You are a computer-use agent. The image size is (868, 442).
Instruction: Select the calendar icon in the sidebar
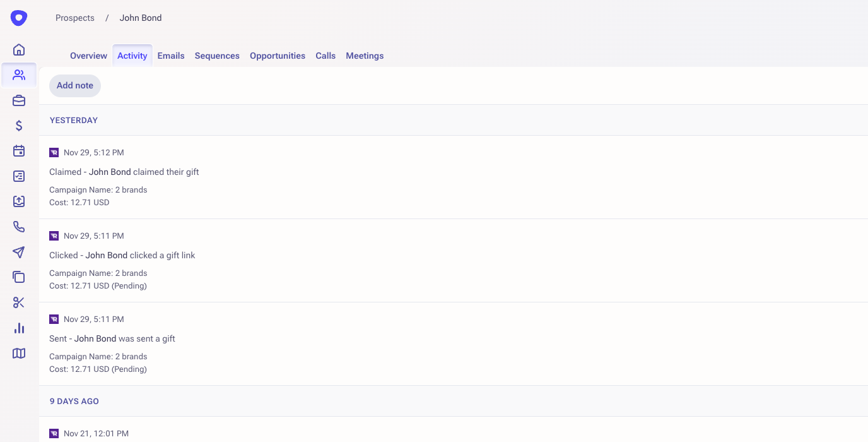(x=18, y=150)
